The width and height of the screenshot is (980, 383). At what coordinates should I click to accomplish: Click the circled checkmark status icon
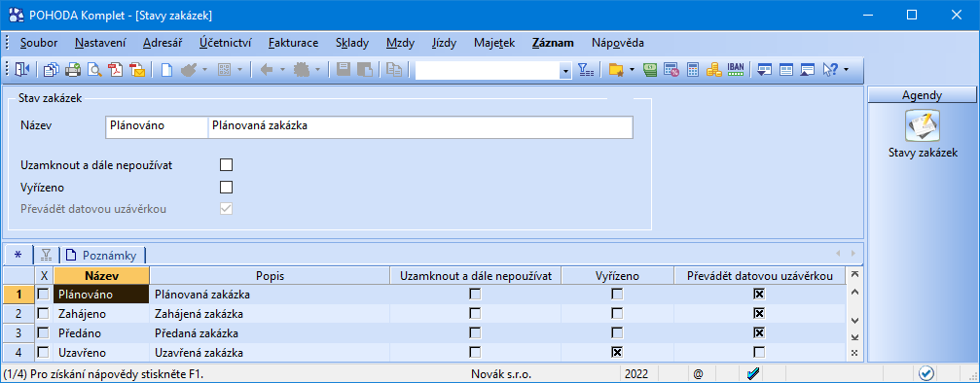(x=926, y=373)
